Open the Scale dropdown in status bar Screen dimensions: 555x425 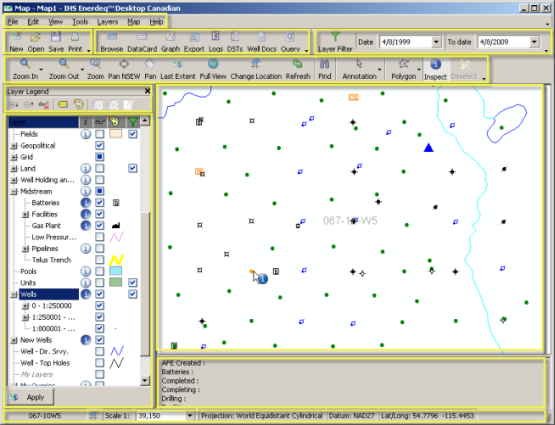tap(190, 416)
